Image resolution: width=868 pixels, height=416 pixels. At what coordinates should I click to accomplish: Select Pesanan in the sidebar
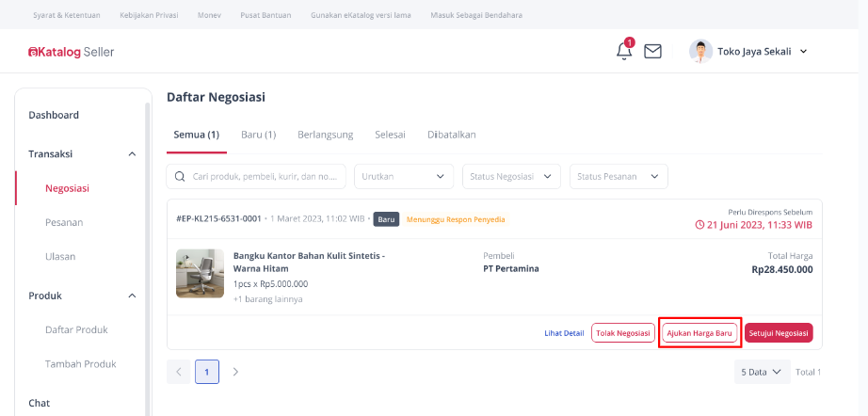coord(64,222)
